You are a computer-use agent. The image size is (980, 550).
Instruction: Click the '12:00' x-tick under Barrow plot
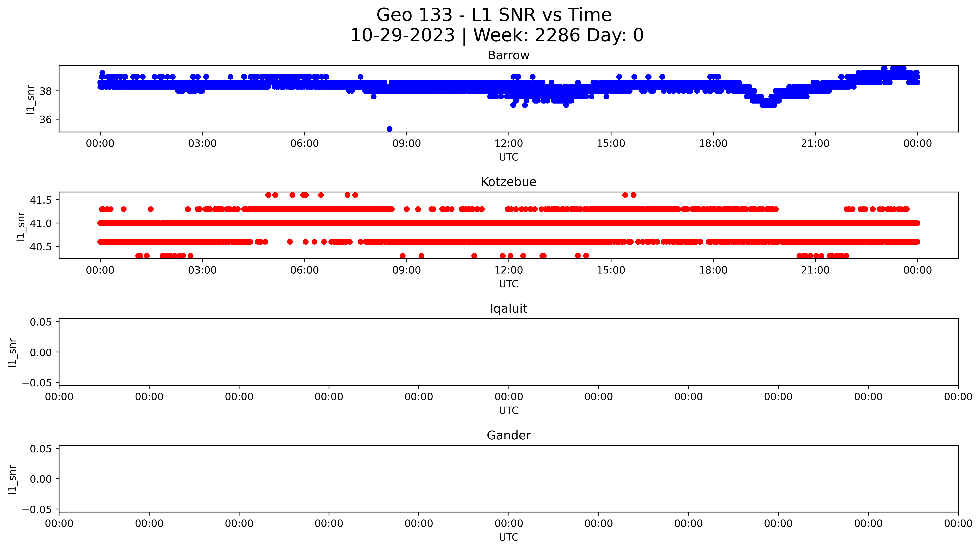(x=509, y=143)
